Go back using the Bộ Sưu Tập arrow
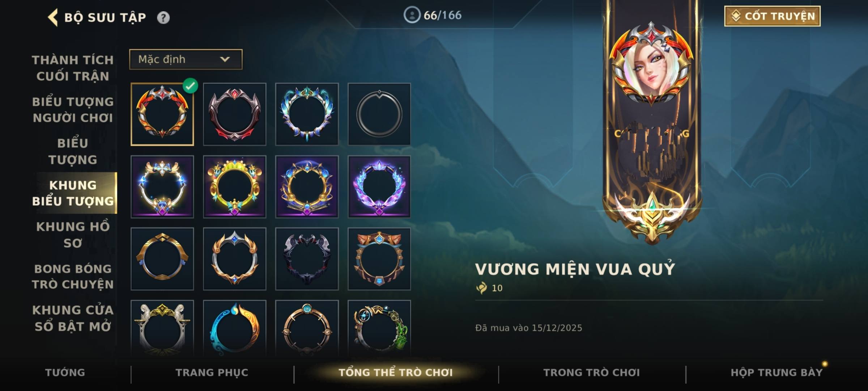Screen dimensions: 868x391 tap(53, 18)
